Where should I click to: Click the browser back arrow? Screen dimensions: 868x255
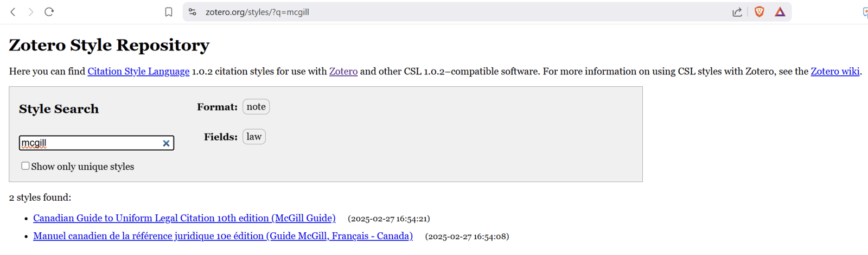tap(13, 12)
